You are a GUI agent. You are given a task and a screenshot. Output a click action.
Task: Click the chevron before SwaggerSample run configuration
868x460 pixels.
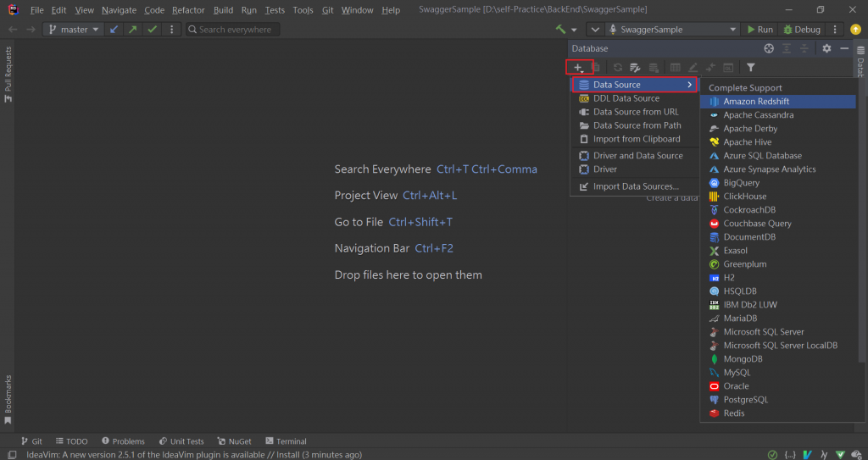(x=596, y=30)
